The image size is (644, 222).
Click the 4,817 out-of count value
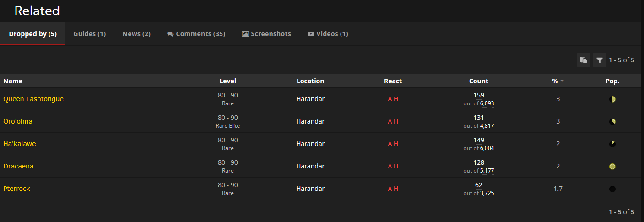tap(487, 126)
